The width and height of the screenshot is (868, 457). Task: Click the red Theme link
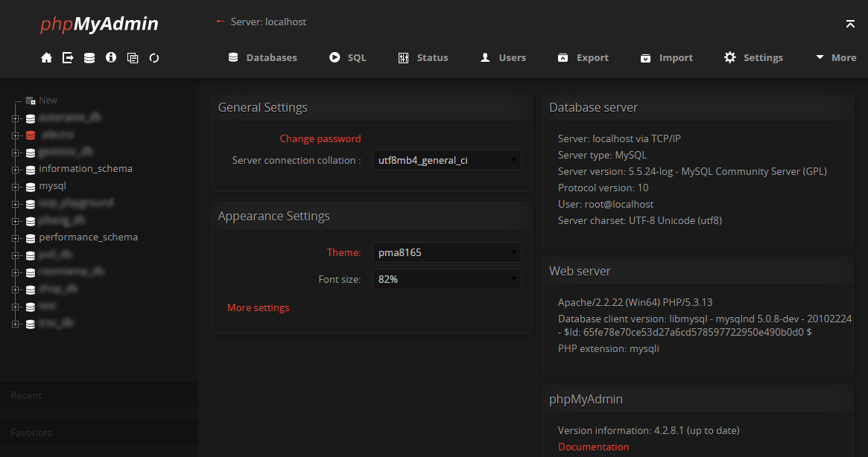(x=343, y=252)
